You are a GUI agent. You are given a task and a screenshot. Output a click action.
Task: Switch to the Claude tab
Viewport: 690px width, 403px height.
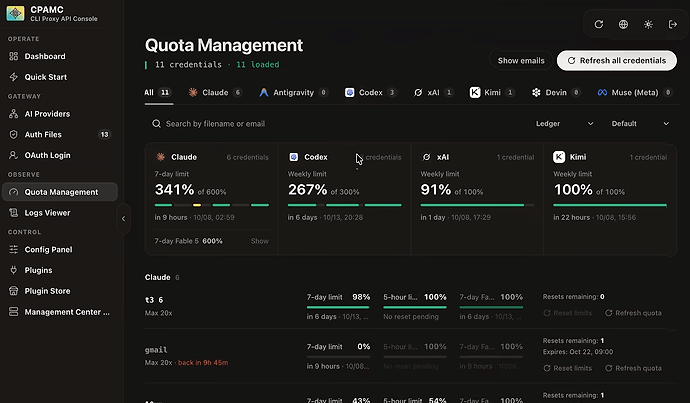point(215,92)
